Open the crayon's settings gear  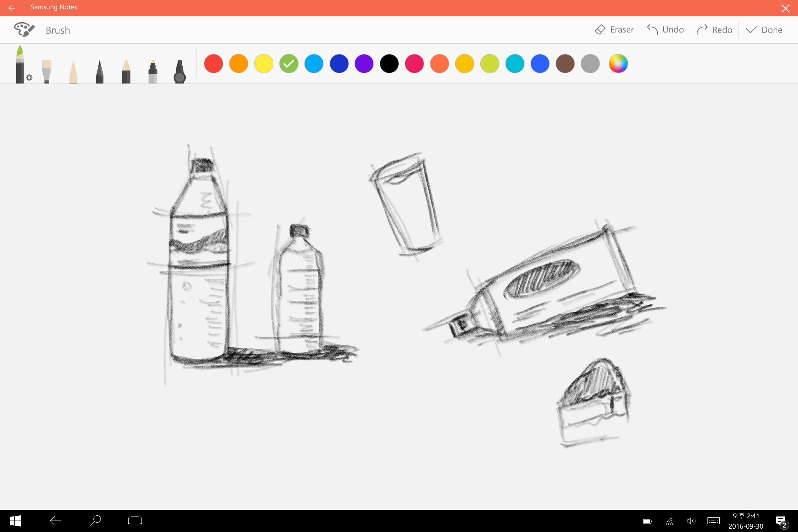tap(30, 78)
